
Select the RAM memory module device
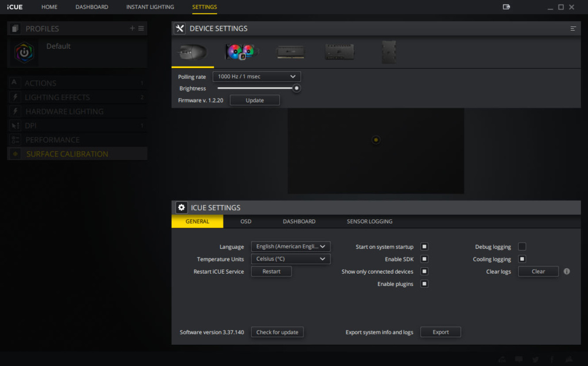[x=290, y=52]
